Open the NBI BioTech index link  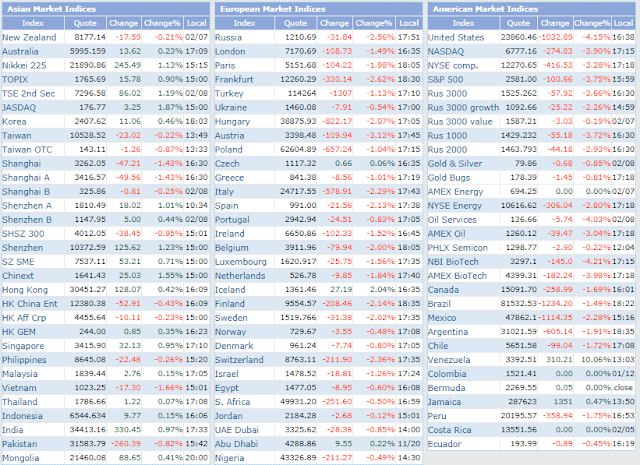click(x=453, y=262)
